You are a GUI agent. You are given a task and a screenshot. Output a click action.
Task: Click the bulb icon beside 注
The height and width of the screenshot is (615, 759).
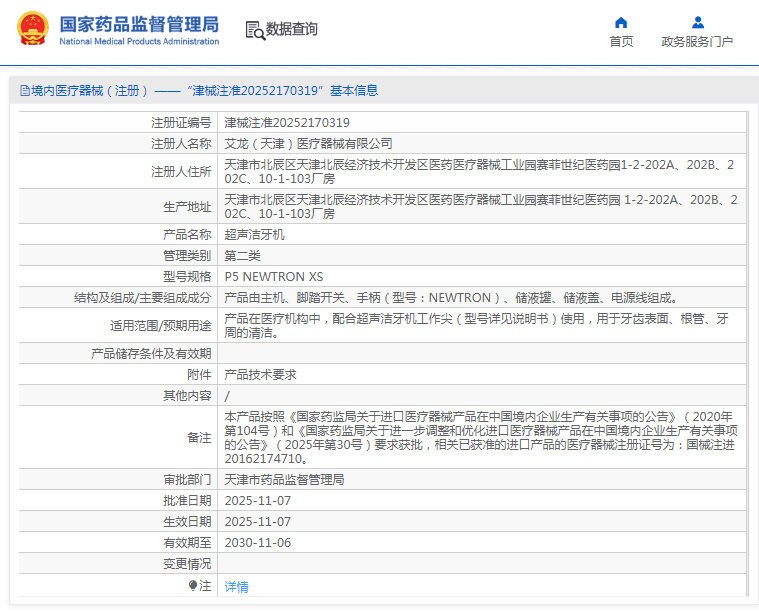pyautogui.click(x=193, y=585)
